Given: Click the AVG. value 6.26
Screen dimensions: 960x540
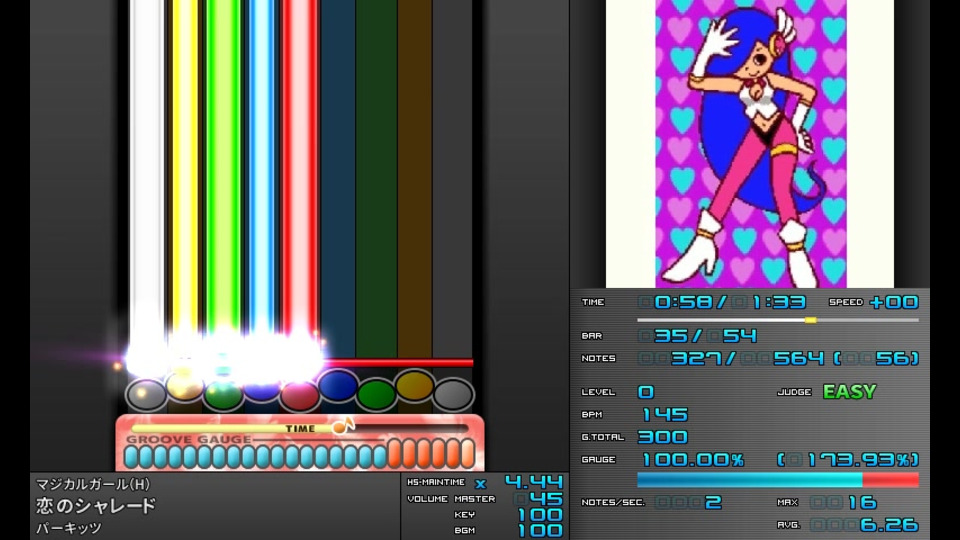Looking at the screenshot, I should point(889,525).
